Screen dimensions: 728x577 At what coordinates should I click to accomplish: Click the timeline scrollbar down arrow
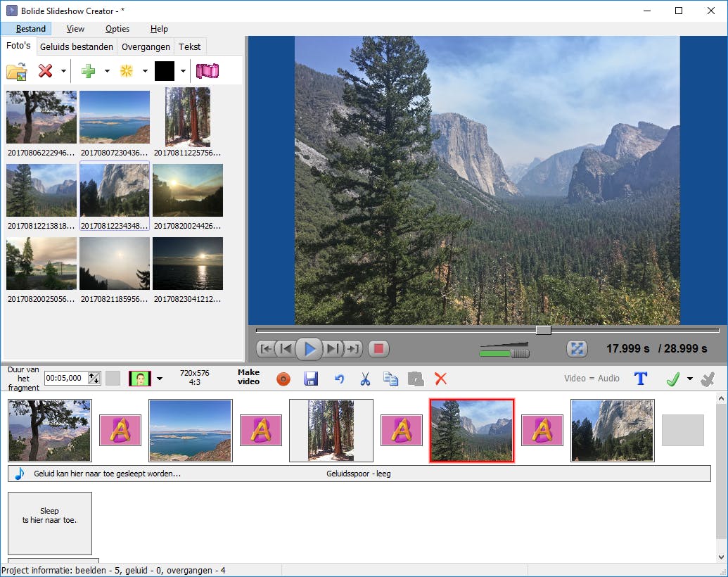pos(721,557)
